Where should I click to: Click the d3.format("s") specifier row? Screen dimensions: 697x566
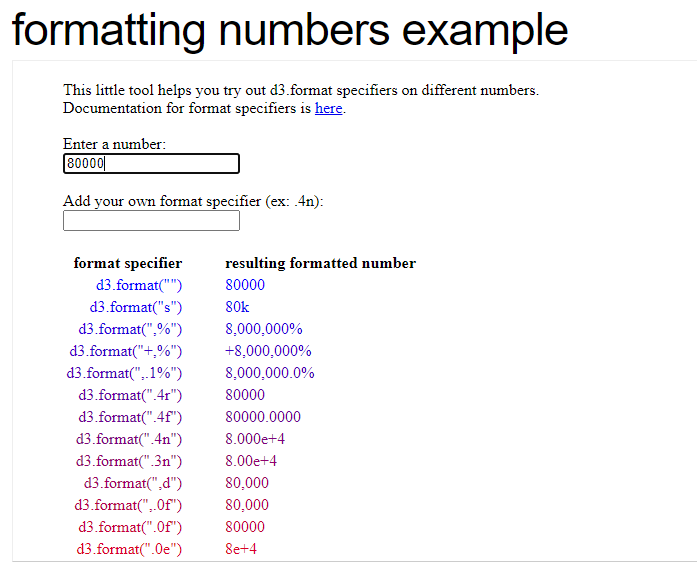tap(136, 307)
